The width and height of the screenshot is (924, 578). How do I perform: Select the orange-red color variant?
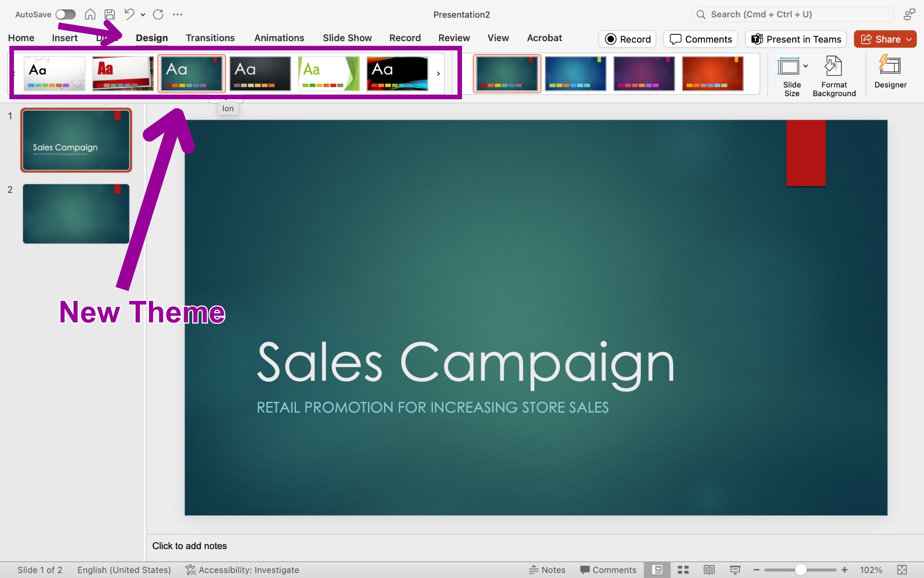713,73
